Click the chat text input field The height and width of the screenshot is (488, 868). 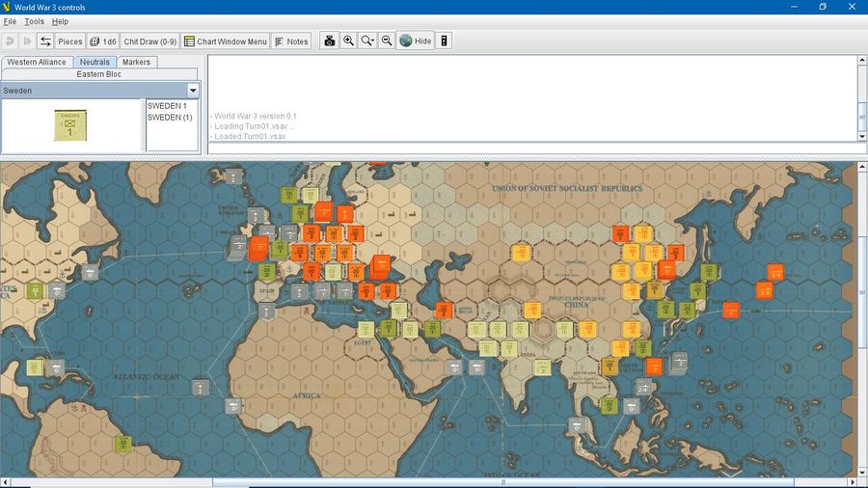(533, 148)
